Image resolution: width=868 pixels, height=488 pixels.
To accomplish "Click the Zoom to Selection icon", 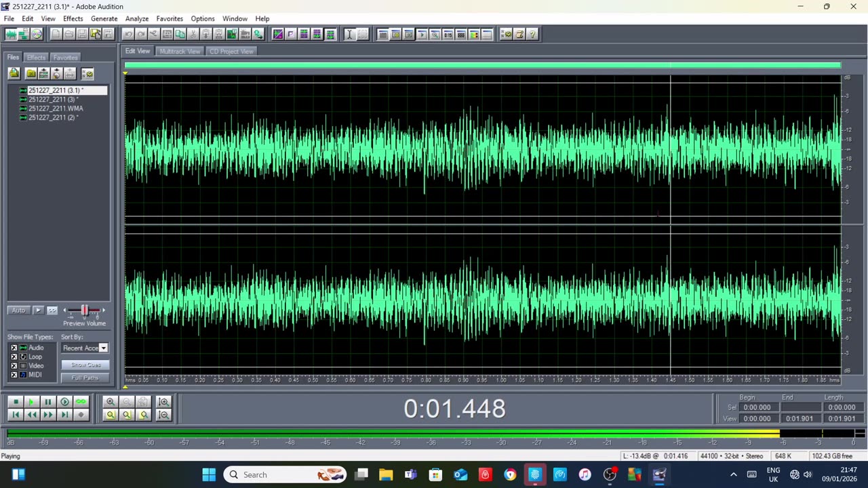I will click(111, 414).
